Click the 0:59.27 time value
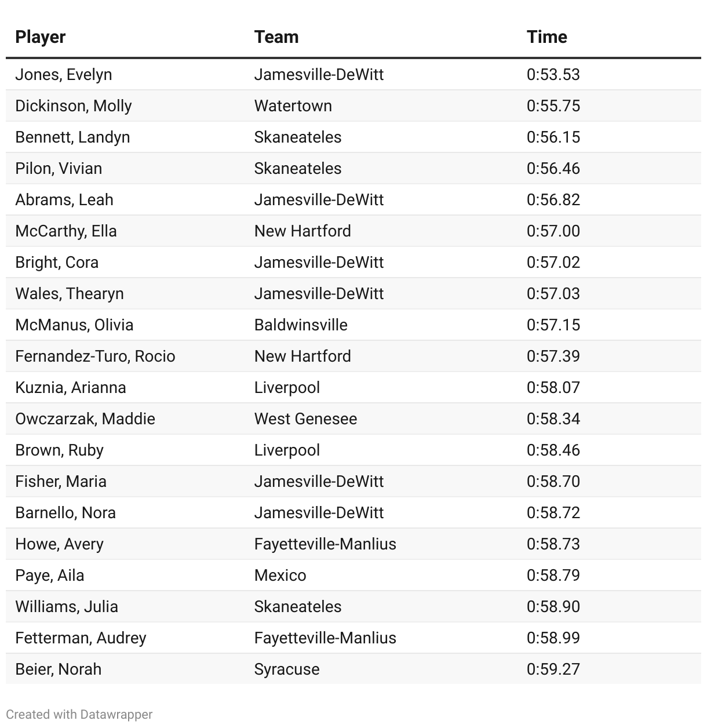The width and height of the screenshot is (707, 728). pos(553,669)
